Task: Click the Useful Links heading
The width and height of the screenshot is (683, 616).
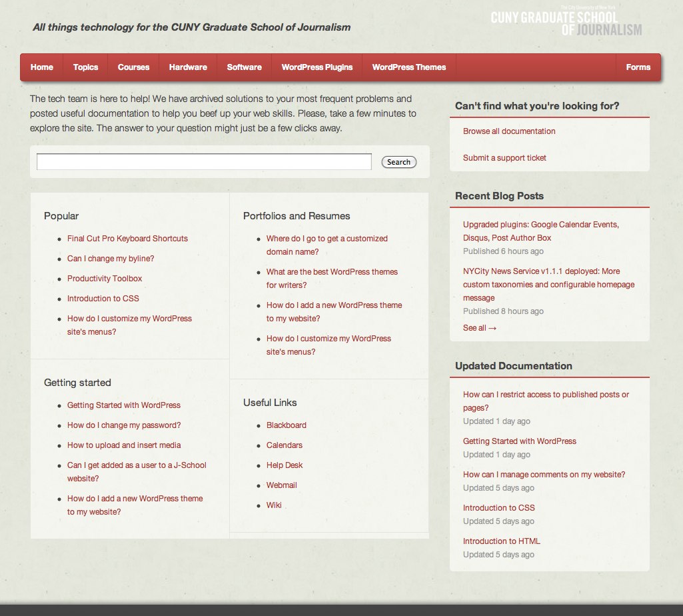Action: coord(270,403)
